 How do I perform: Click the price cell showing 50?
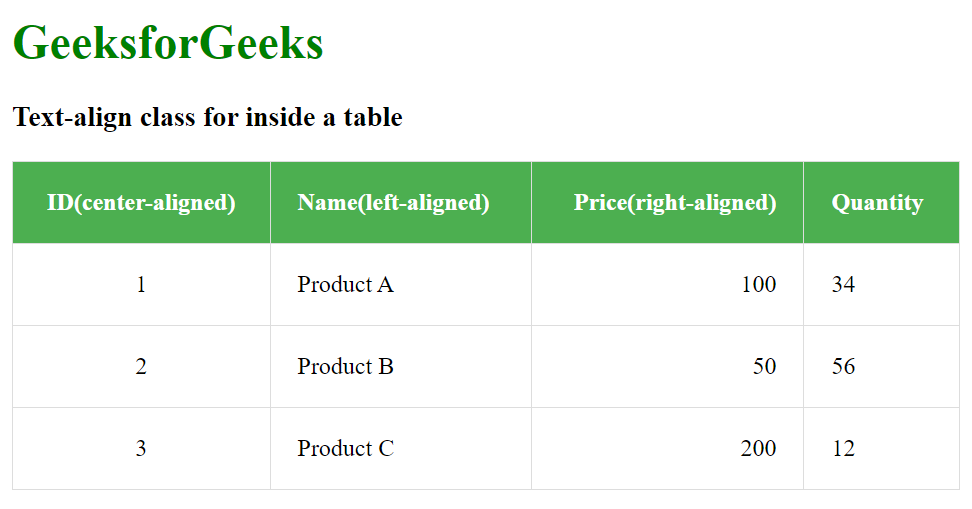(x=764, y=367)
